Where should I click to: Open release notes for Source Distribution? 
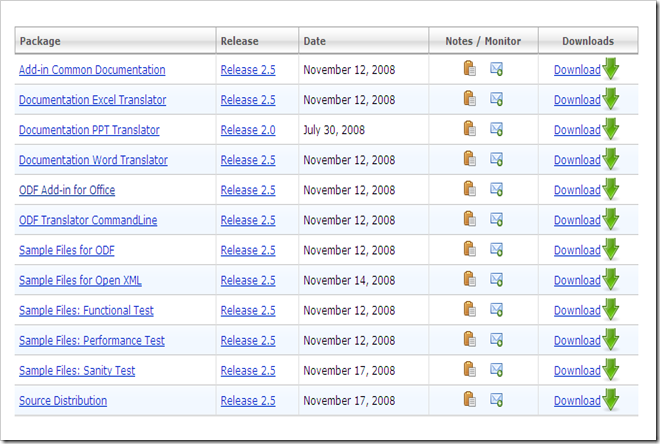point(469,400)
